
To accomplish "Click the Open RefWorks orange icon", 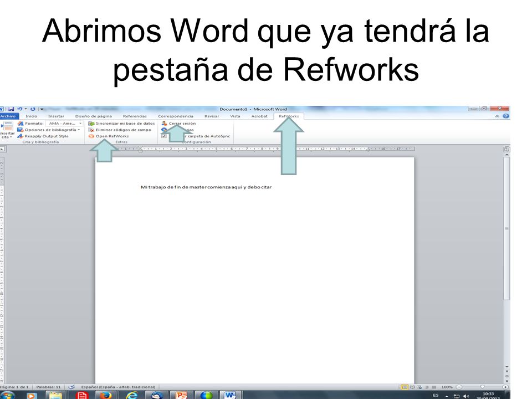I will point(91,136).
